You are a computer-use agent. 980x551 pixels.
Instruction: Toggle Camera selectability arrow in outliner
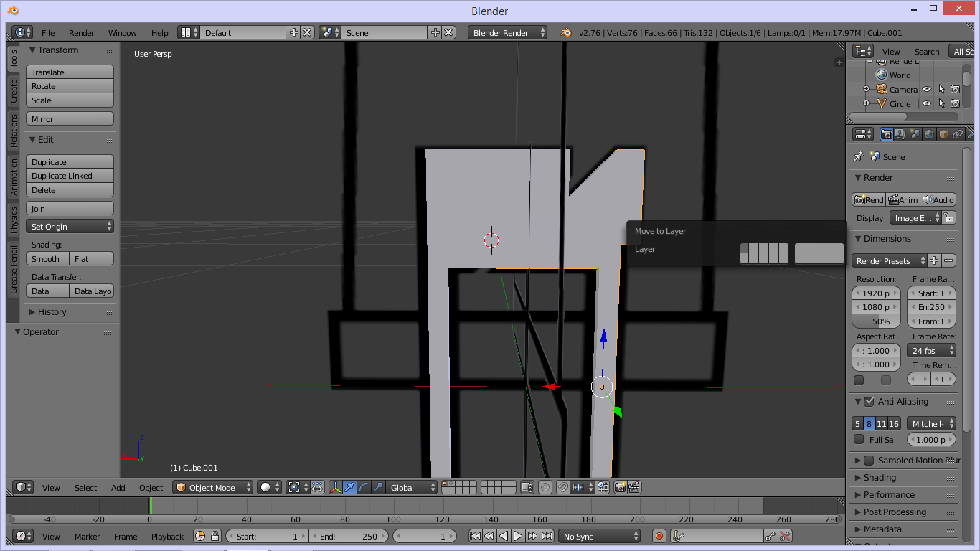coord(941,90)
